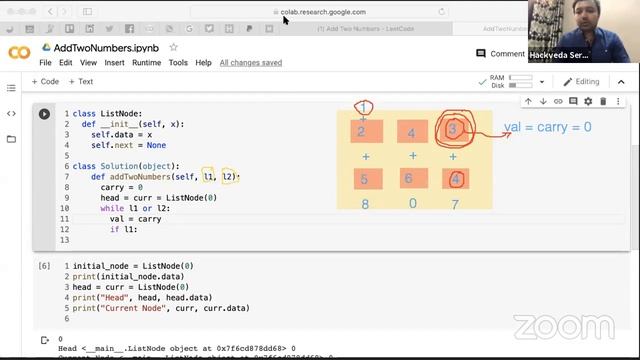The height and width of the screenshot is (360, 640).
Task: Open the Files folder panel
Action: coord(11,139)
